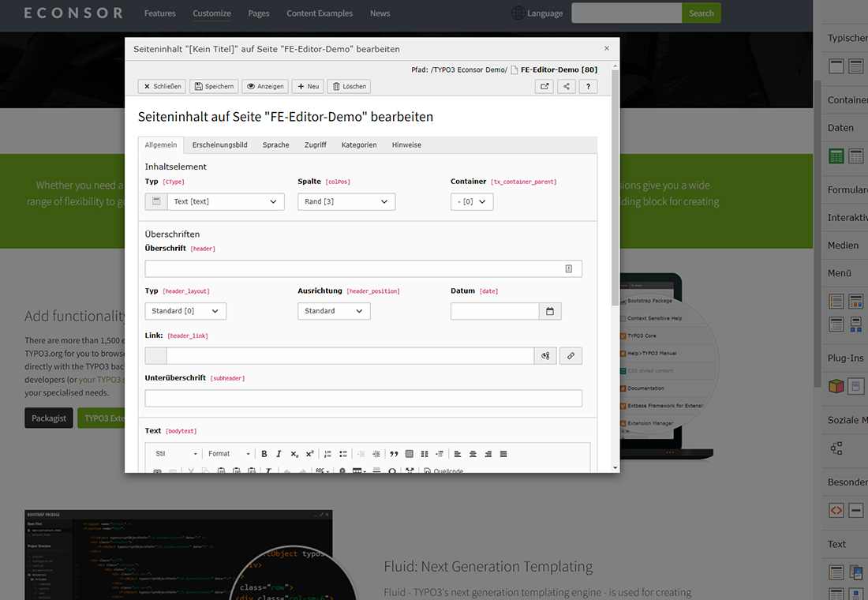Image resolution: width=868 pixels, height=600 pixels.
Task: Click the character counter icon in Überschrift field
Action: [568, 268]
